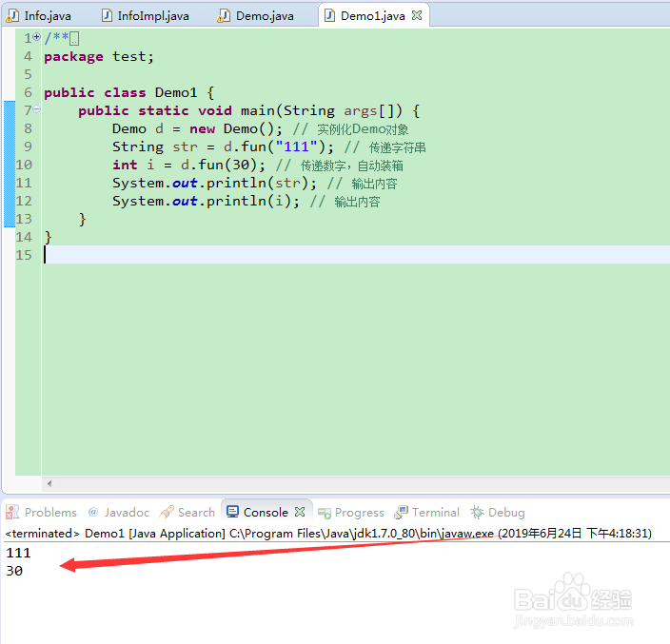
Task: Click the 'package' keyword on line 4
Action: click(73, 57)
